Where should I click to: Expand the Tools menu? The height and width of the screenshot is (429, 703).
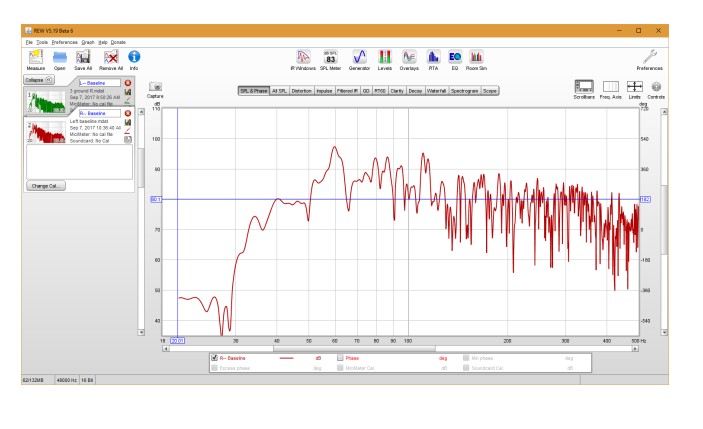42,42
